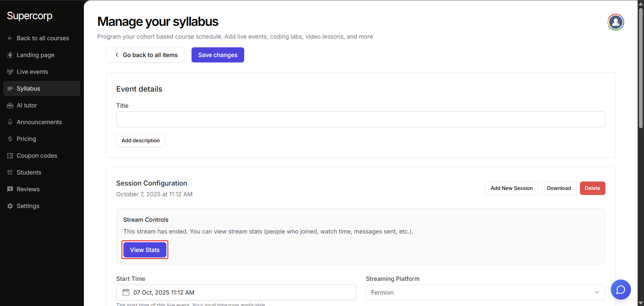Click the calendar icon in Start Time
Viewport: 644px width, 306px height.
click(x=126, y=292)
